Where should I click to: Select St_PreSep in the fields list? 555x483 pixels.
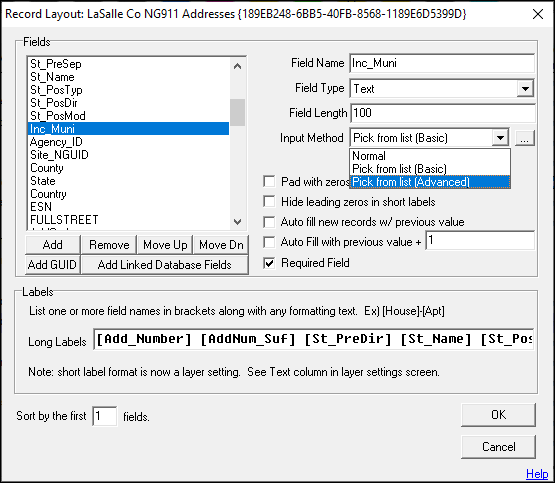pyautogui.click(x=128, y=64)
